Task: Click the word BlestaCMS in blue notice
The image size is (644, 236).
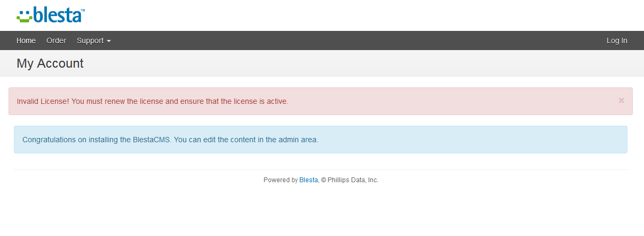Action: (x=151, y=140)
